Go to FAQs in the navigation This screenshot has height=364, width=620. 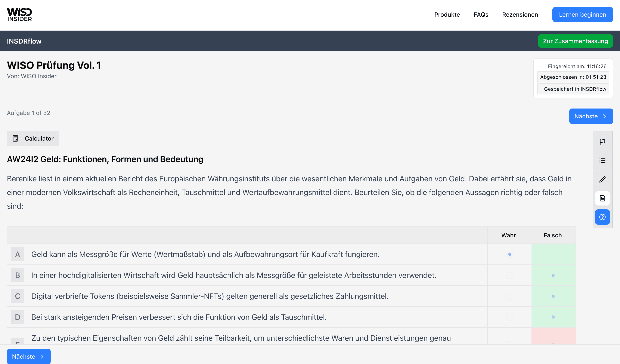(x=481, y=15)
